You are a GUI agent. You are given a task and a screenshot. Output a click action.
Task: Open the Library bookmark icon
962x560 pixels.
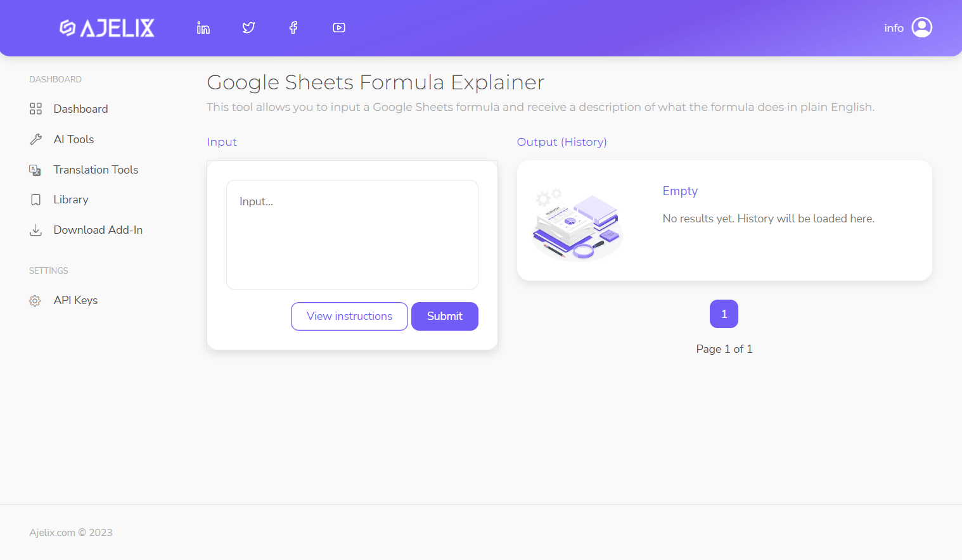coord(35,199)
